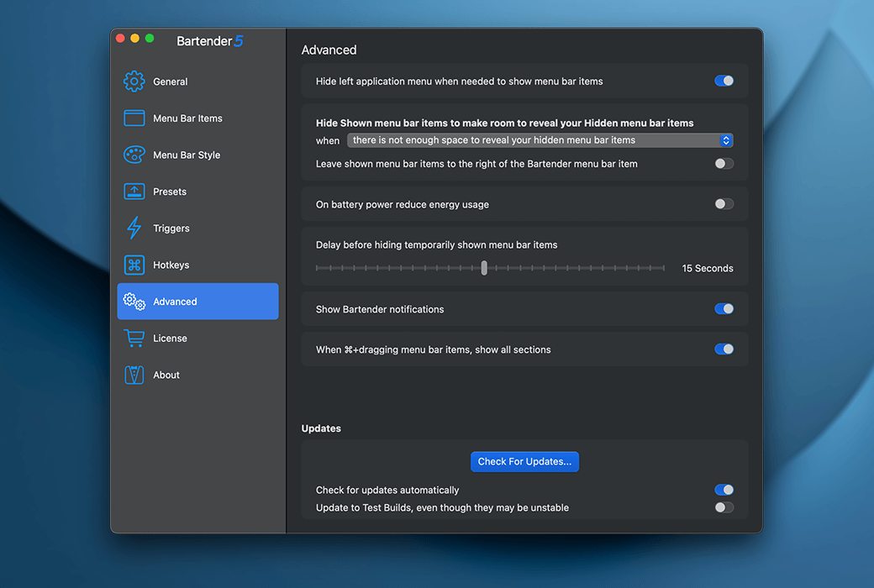
Task: Open the 'when' condition dropdown
Action: pyautogui.click(x=538, y=140)
